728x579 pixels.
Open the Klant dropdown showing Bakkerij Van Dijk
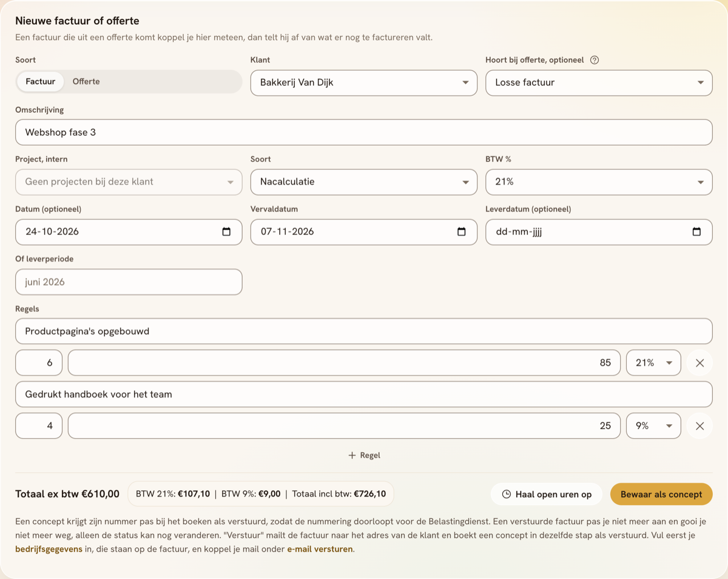pyautogui.click(x=364, y=83)
